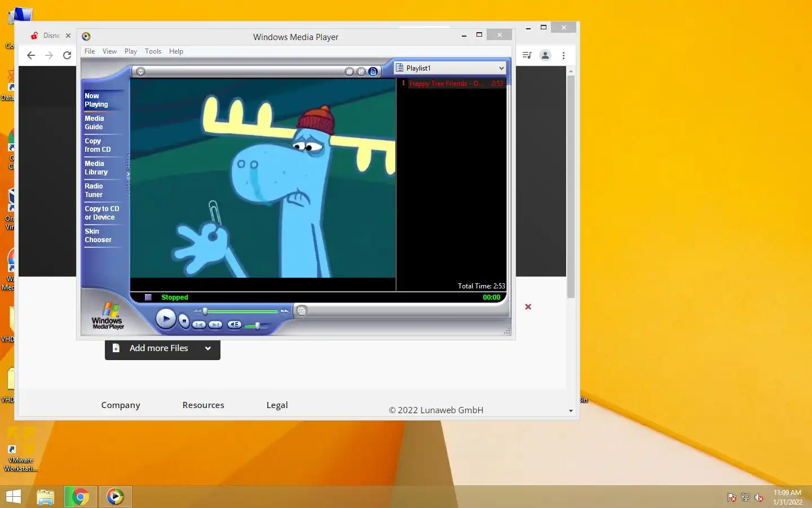Open the media control icon in Chrome toolbar

(x=527, y=55)
